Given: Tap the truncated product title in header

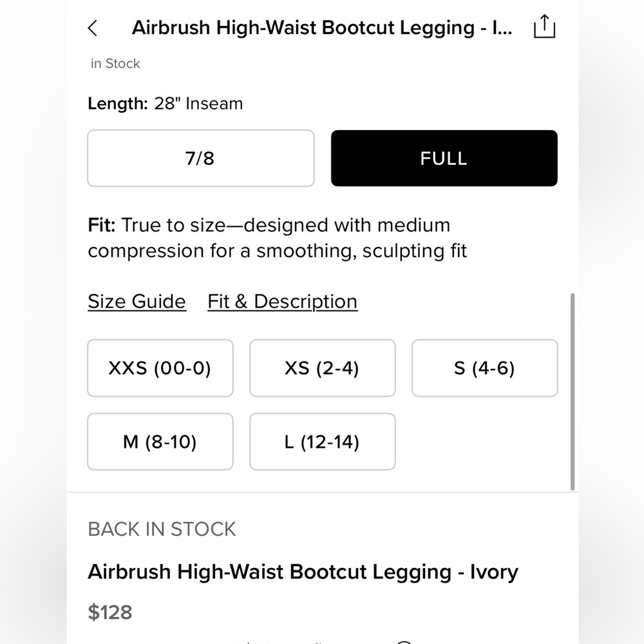Looking at the screenshot, I should tap(322, 27).
